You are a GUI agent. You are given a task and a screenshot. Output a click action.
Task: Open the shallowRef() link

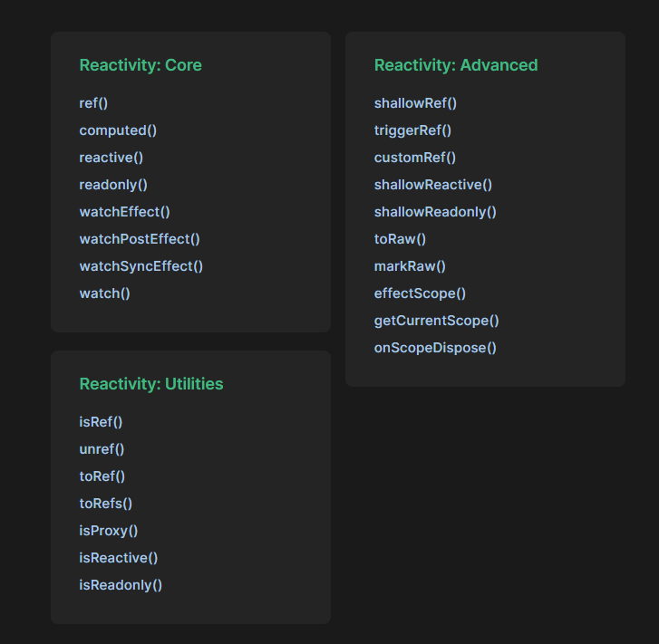[415, 103]
